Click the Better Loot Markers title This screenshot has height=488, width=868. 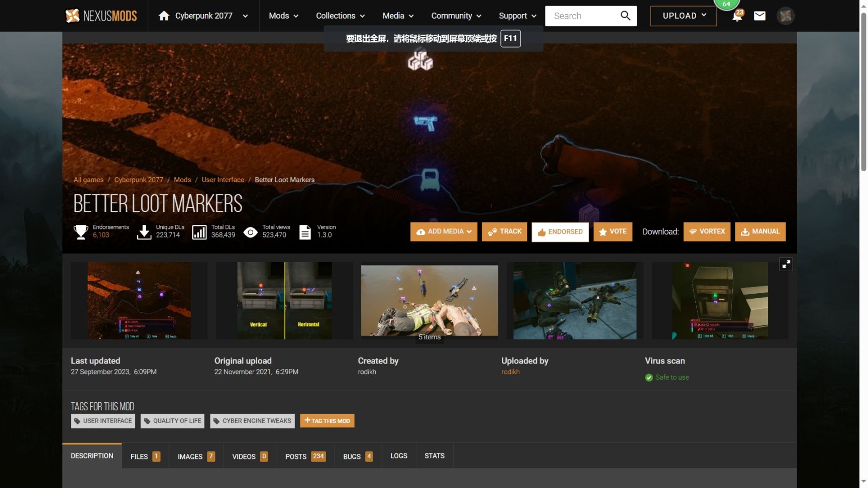(158, 204)
